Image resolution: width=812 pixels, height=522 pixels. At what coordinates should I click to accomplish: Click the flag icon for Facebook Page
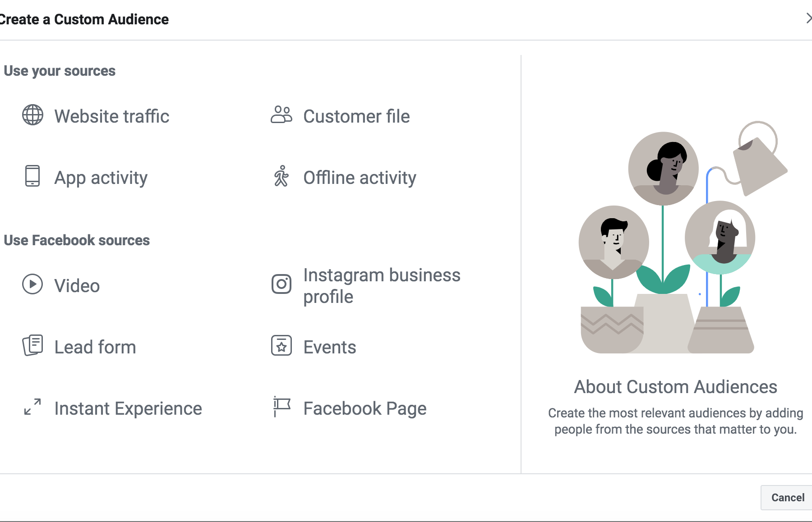(x=281, y=407)
